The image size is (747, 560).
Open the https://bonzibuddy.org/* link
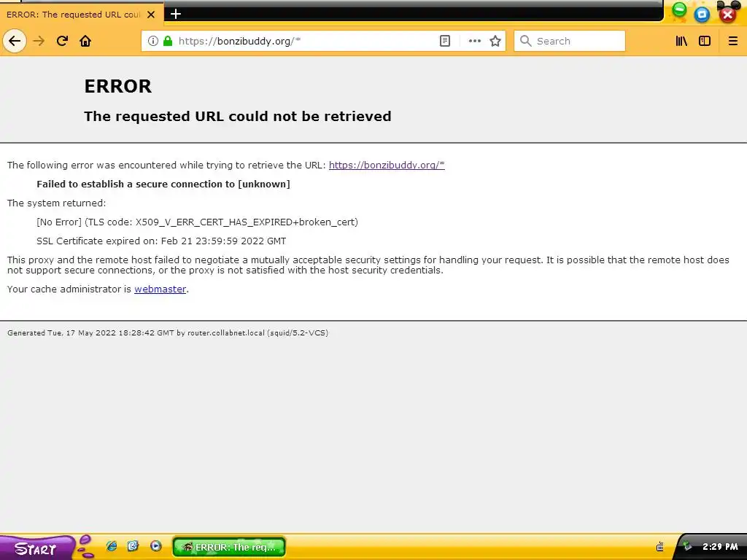pyautogui.click(x=387, y=166)
